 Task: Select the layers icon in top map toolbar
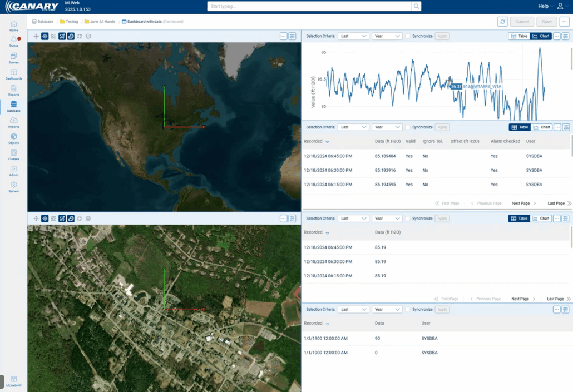(88, 36)
